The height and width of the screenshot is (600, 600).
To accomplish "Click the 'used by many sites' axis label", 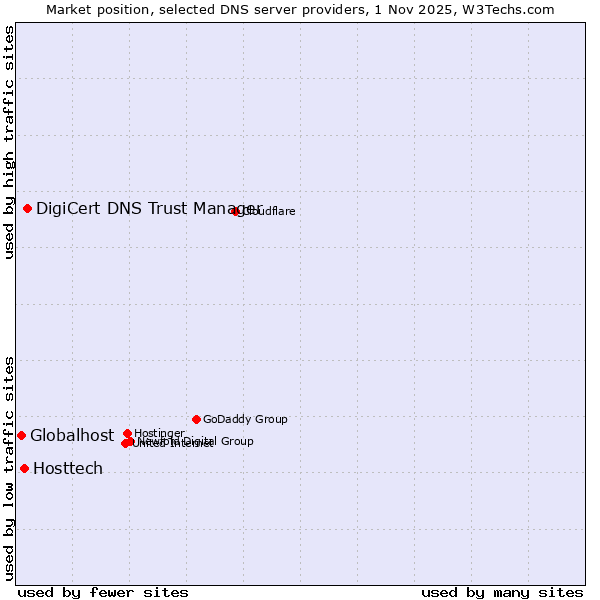I will [502, 592].
